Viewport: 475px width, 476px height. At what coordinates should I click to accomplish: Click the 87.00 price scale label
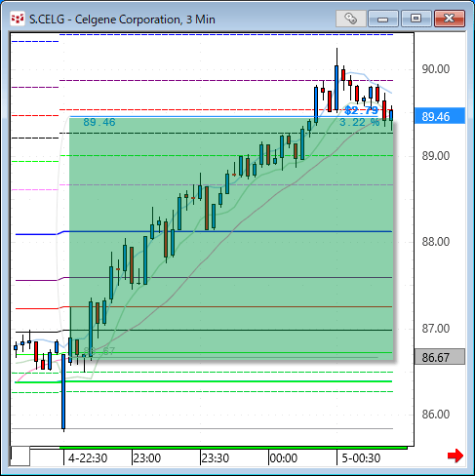436,329
